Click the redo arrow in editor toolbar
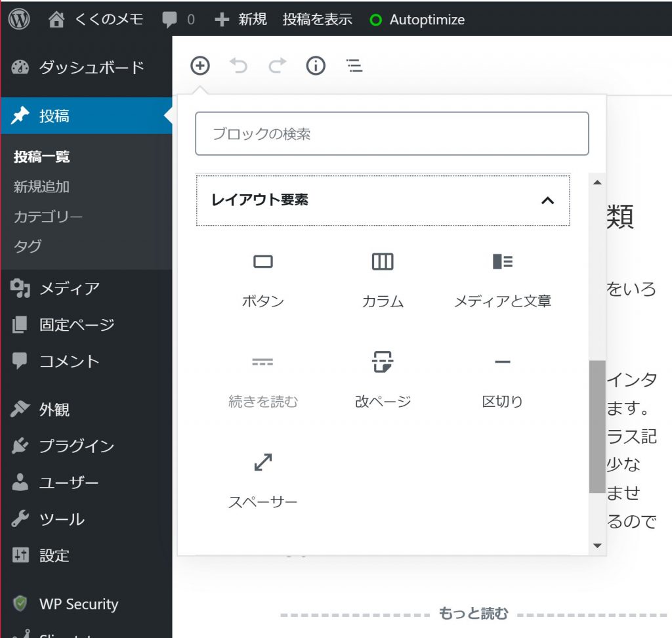The image size is (672, 638). [278, 66]
